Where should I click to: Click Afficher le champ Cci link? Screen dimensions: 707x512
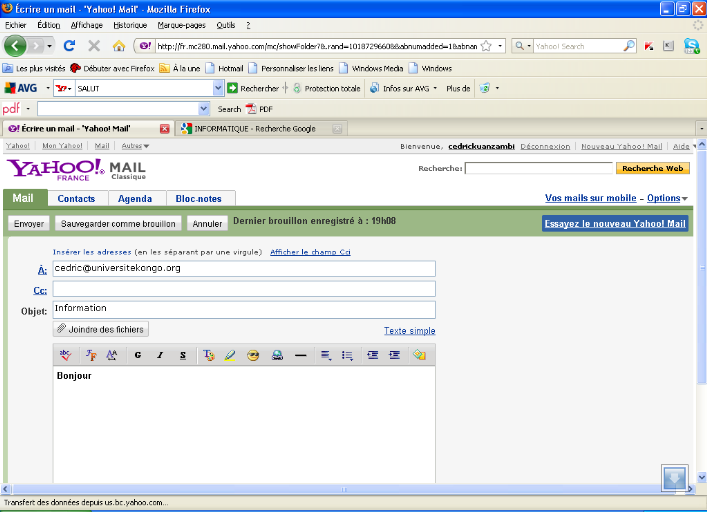[x=310, y=252]
